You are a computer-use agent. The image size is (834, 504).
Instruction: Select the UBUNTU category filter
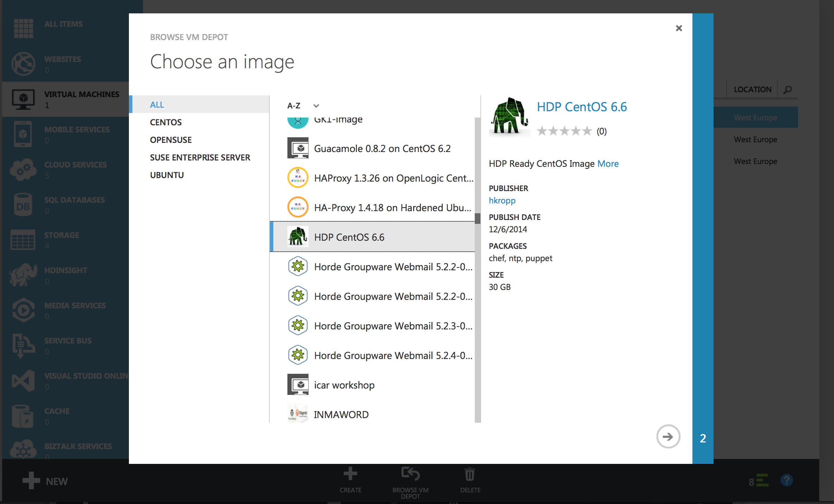167,175
